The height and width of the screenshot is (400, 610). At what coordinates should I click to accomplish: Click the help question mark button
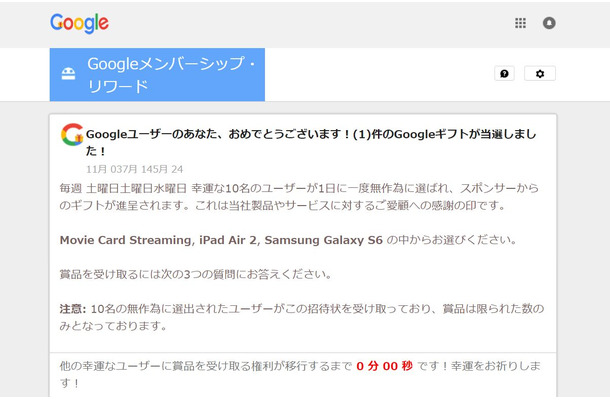[x=504, y=74]
